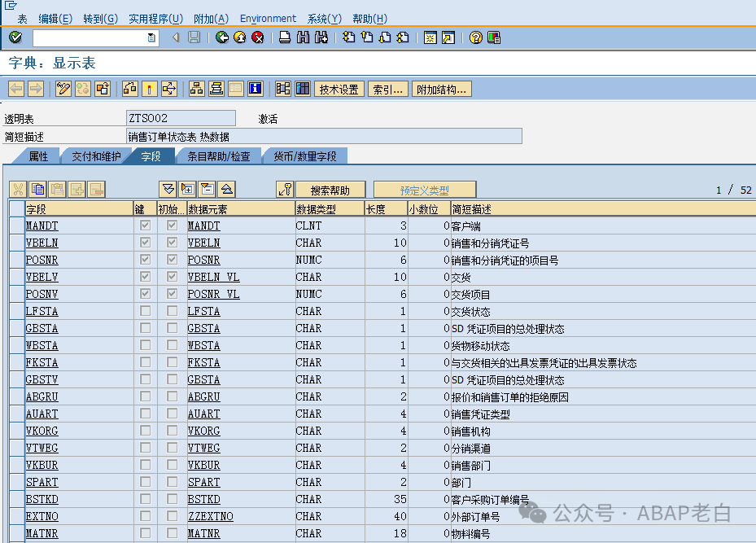Image resolution: width=756 pixels, height=543 pixels.
Task: Click the Customize Local Layout icon
Action: click(x=494, y=37)
